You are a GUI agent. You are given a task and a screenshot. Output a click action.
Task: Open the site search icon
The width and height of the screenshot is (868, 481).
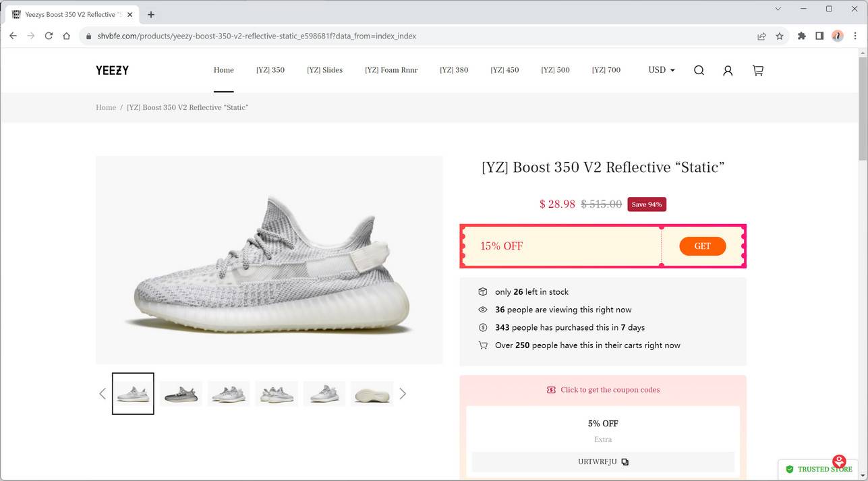click(699, 70)
